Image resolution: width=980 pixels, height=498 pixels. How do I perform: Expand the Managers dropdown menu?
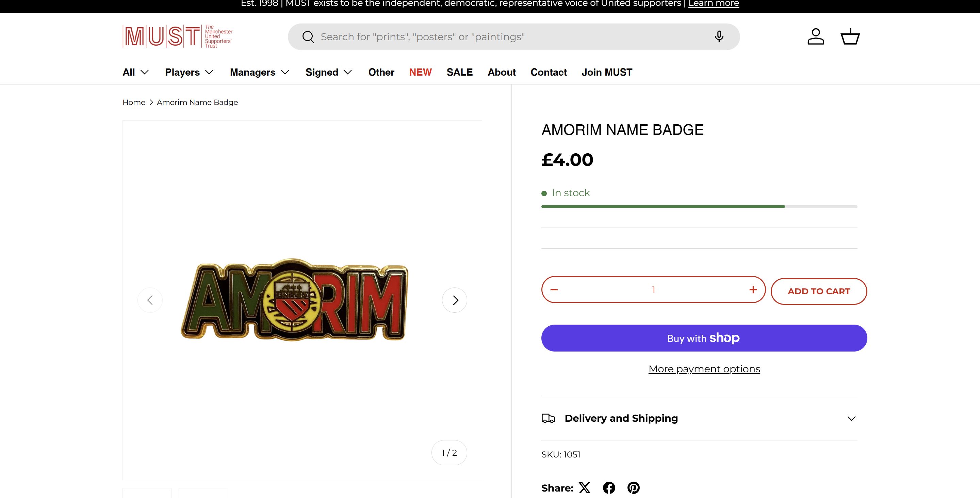(x=259, y=72)
